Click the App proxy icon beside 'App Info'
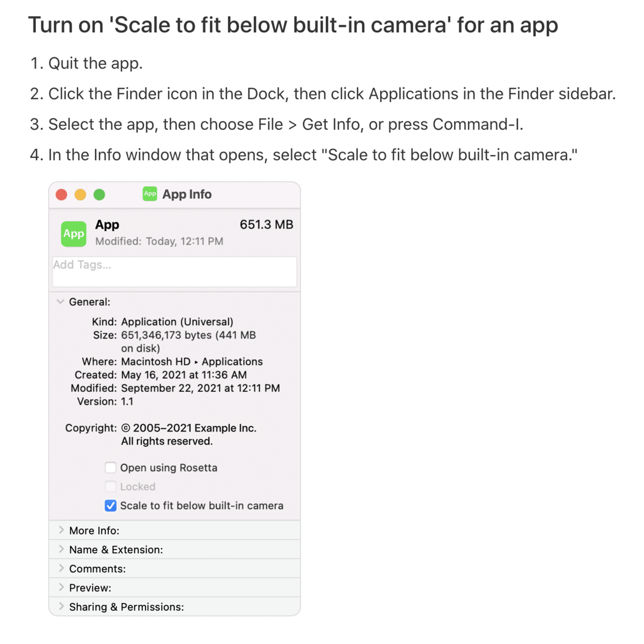 [150, 194]
